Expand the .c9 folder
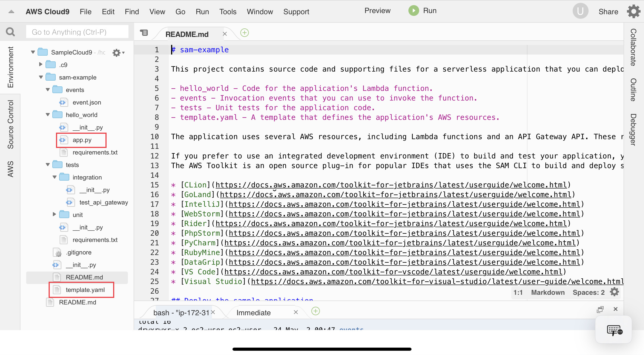The width and height of the screenshot is (644, 355). pyautogui.click(x=40, y=64)
